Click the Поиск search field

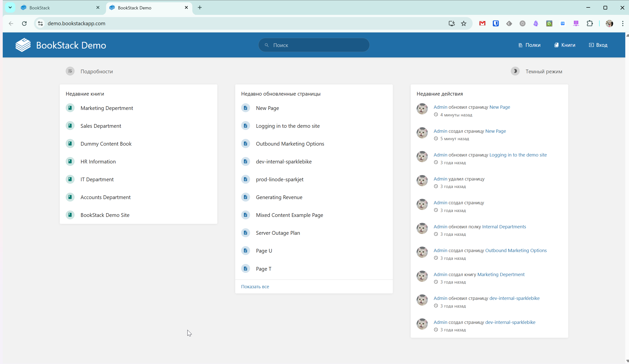(x=314, y=45)
